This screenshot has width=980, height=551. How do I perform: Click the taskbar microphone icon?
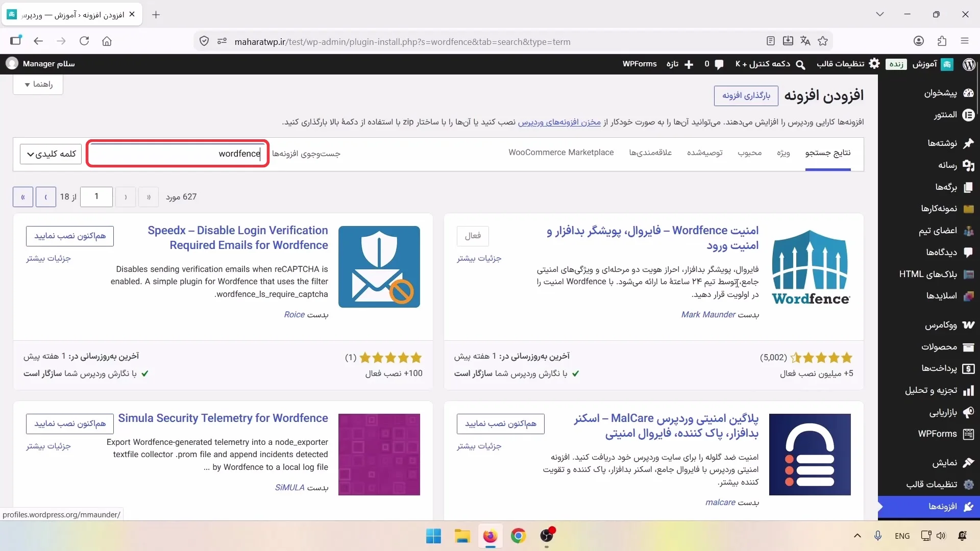878,536
